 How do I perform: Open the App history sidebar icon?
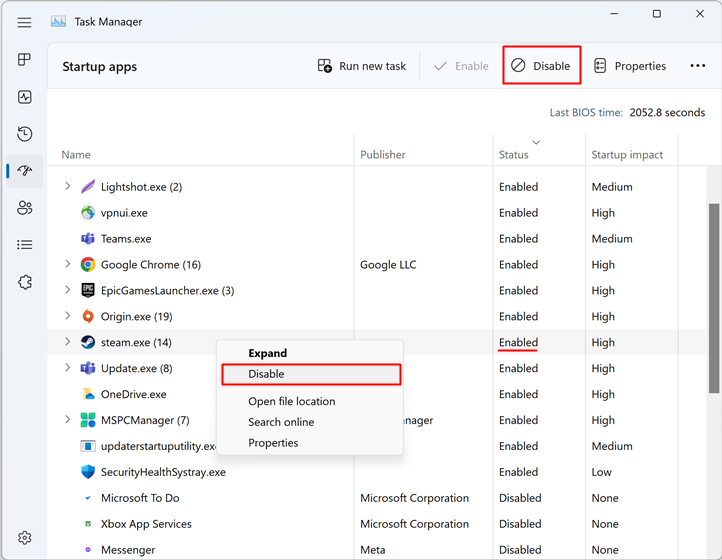click(x=25, y=134)
